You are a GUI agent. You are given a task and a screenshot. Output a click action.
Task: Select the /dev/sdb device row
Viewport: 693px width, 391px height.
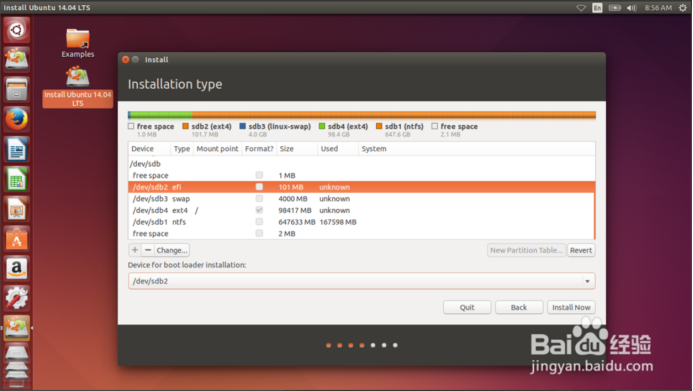pos(362,163)
